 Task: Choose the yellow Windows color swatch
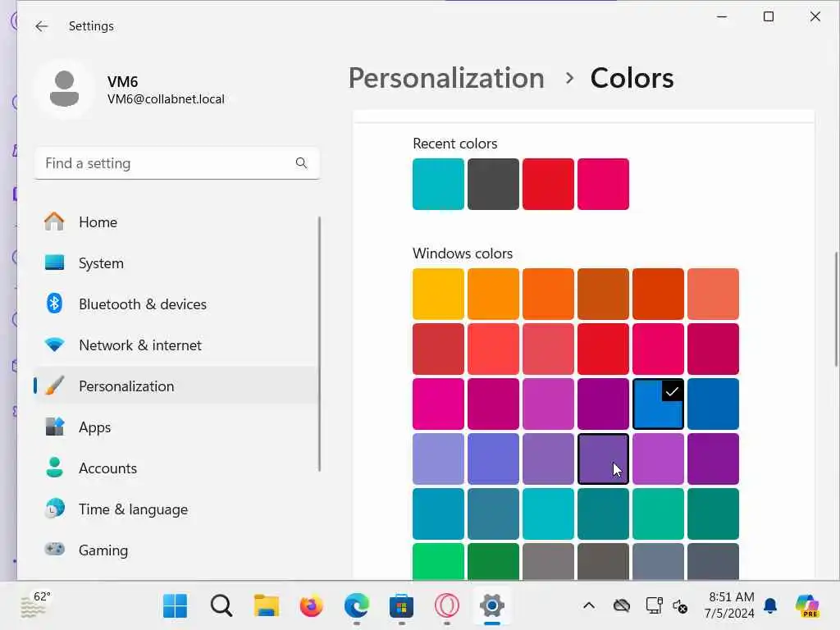438,294
